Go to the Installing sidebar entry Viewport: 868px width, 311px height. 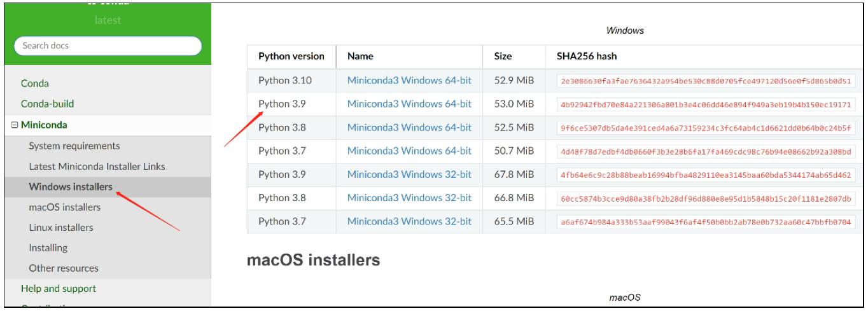pyautogui.click(x=48, y=248)
